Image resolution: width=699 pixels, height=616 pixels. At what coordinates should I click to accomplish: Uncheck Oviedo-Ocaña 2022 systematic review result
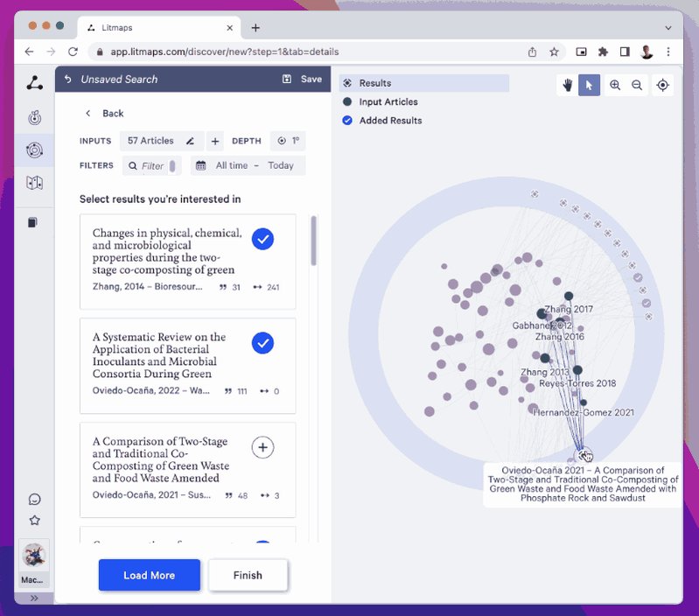click(x=262, y=343)
